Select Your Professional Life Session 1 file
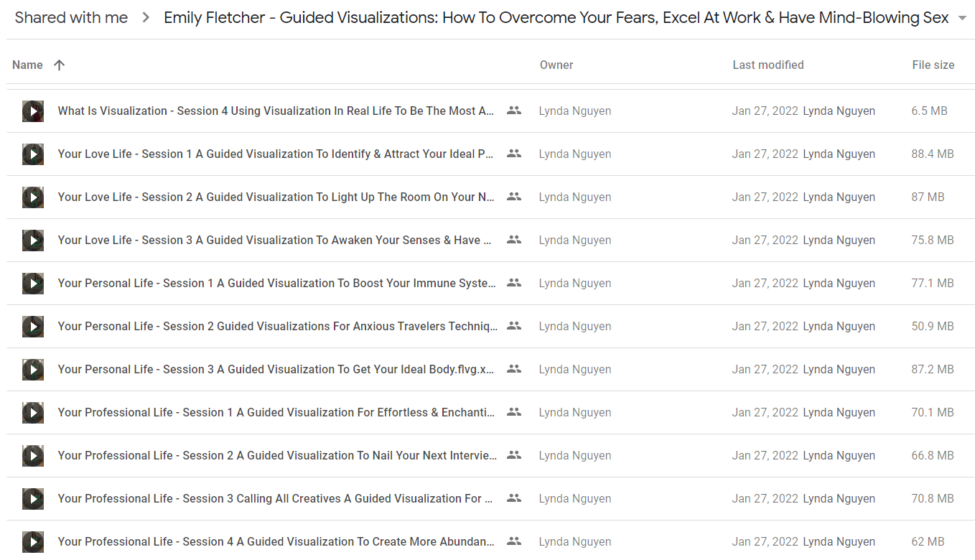The height and width of the screenshot is (560, 975). point(490,413)
